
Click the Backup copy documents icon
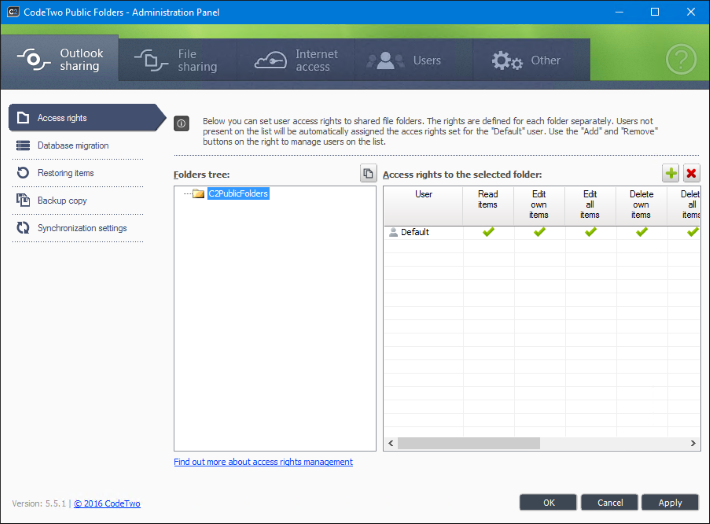pos(23,200)
